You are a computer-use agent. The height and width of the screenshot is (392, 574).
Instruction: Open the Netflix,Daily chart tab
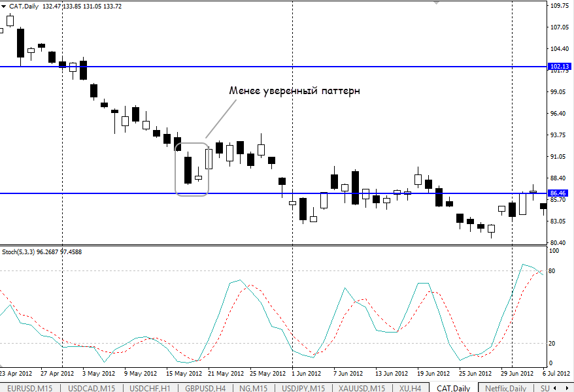pyautogui.click(x=505, y=388)
